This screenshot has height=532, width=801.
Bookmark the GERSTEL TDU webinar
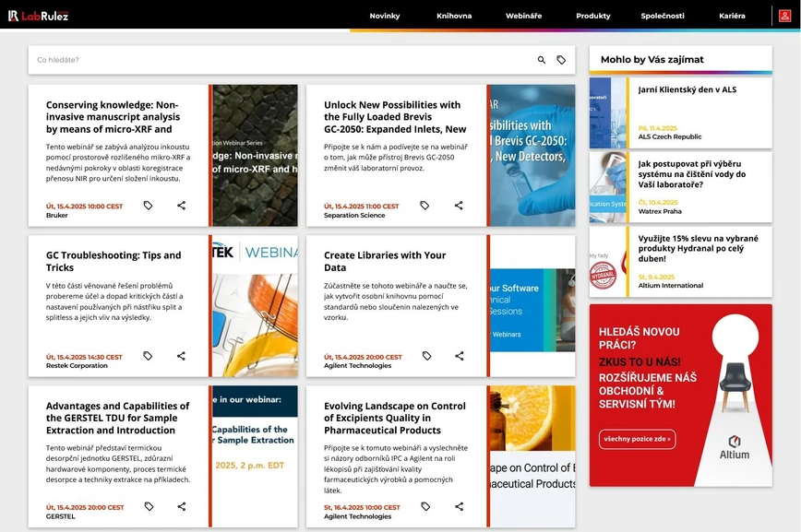[x=148, y=506]
